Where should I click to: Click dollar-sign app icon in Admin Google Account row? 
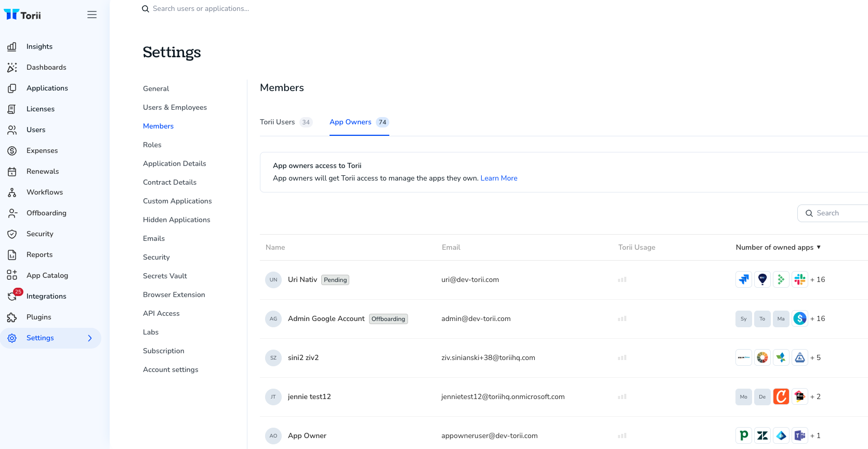pos(800,319)
